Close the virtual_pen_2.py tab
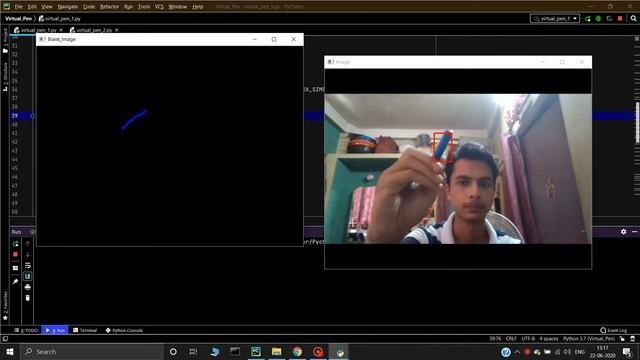The width and height of the screenshot is (640, 360). click(x=117, y=30)
